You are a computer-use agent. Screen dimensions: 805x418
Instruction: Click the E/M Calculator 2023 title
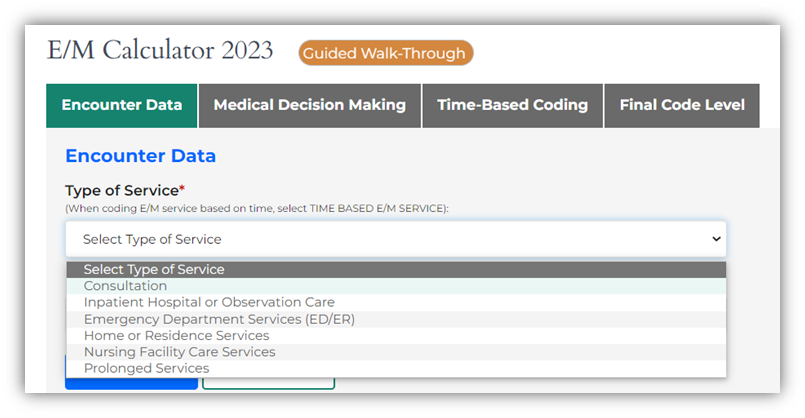point(160,51)
